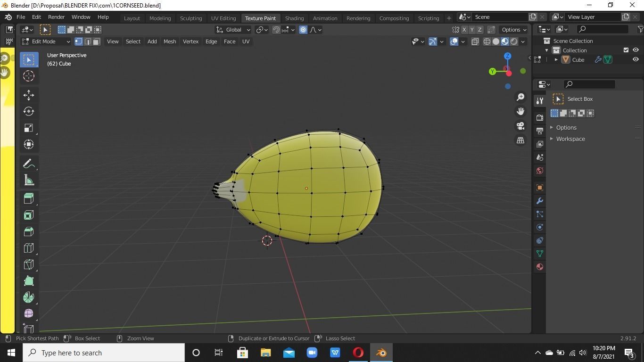Choose the Annotate pencil tool

[29, 164]
